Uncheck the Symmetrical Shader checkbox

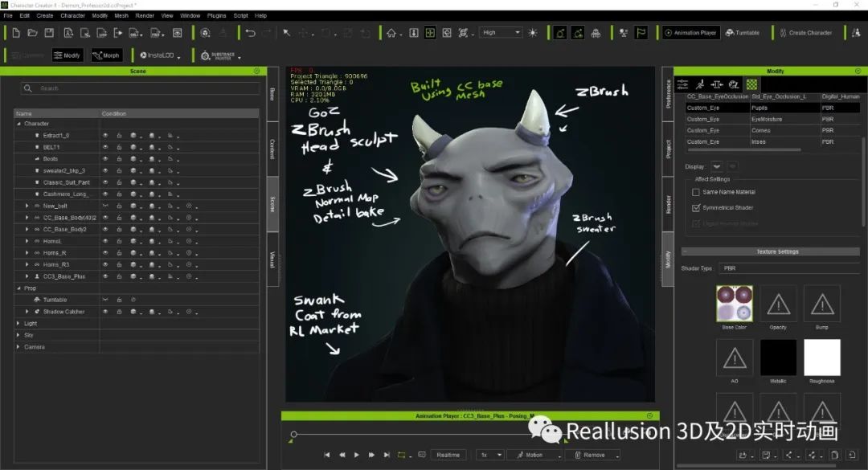pos(696,207)
